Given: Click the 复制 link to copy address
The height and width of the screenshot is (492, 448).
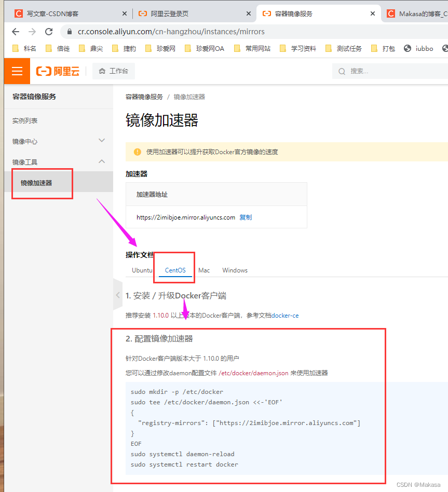Looking at the screenshot, I should pos(246,217).
